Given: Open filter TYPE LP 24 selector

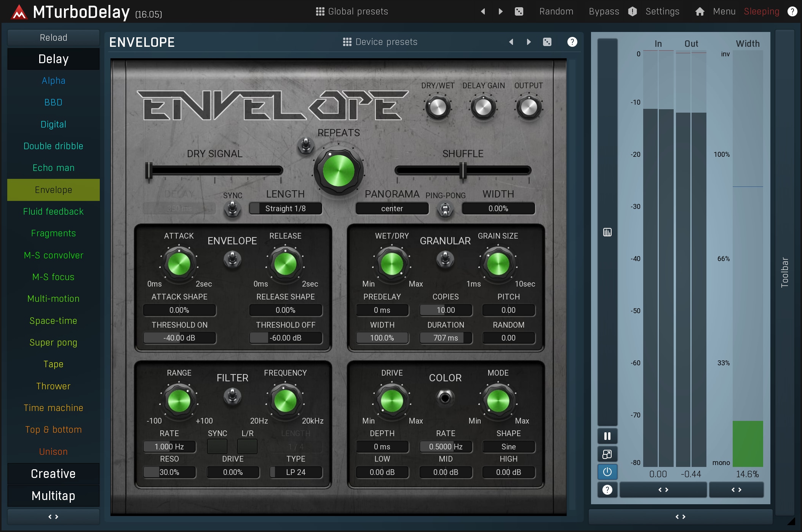Looking at the screenshot, I should pos(296,472).
